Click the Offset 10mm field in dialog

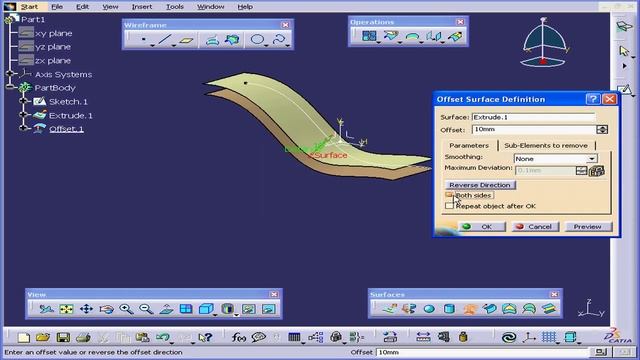(534, 129)
